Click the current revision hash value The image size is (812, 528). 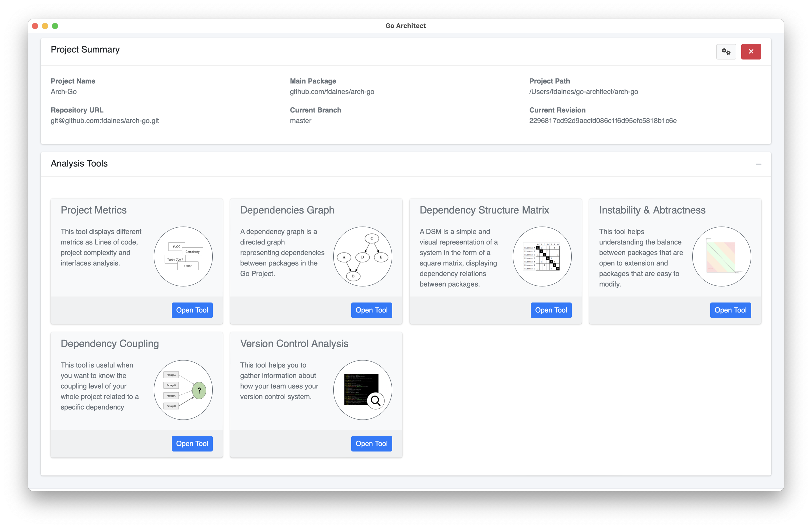click(603, 120)
